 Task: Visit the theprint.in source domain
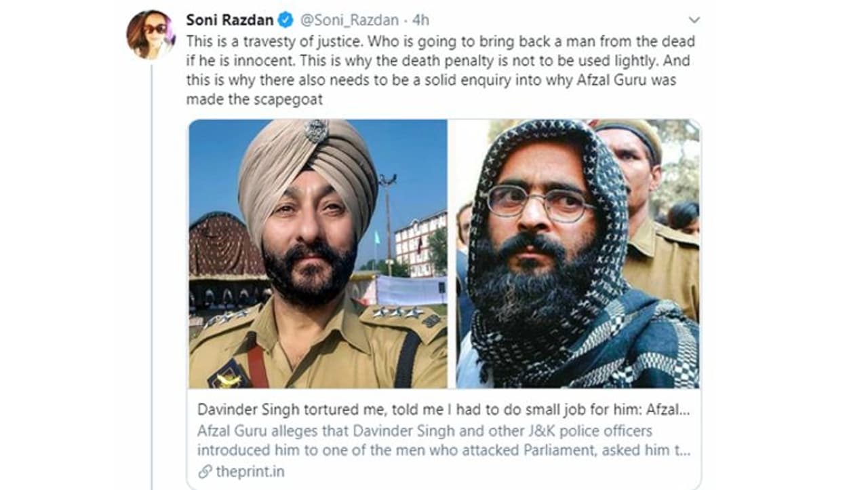coord(250,472)
